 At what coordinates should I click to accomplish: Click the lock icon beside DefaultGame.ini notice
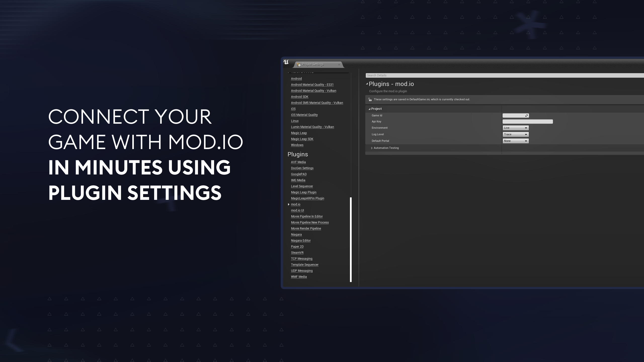370,100
